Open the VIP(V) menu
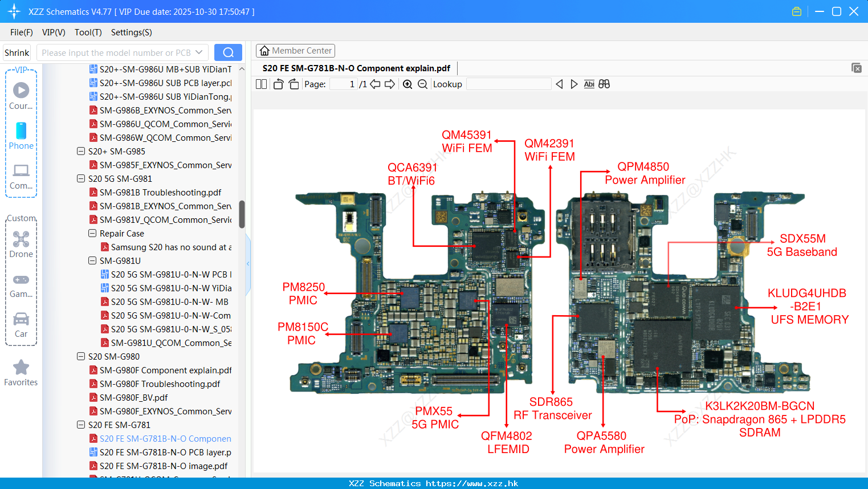This screenshot has height=489, width=868. (54, 32)
